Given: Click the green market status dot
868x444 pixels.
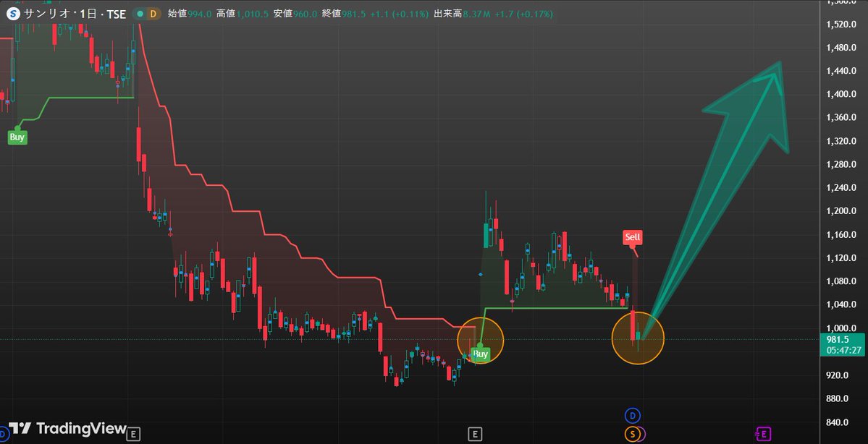Looking at the screenshot, I should [140, 14].
